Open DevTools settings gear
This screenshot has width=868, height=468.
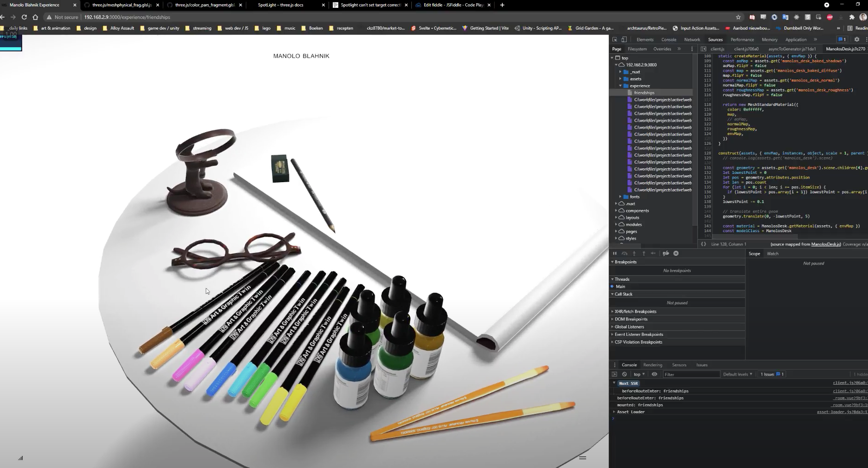856,39
